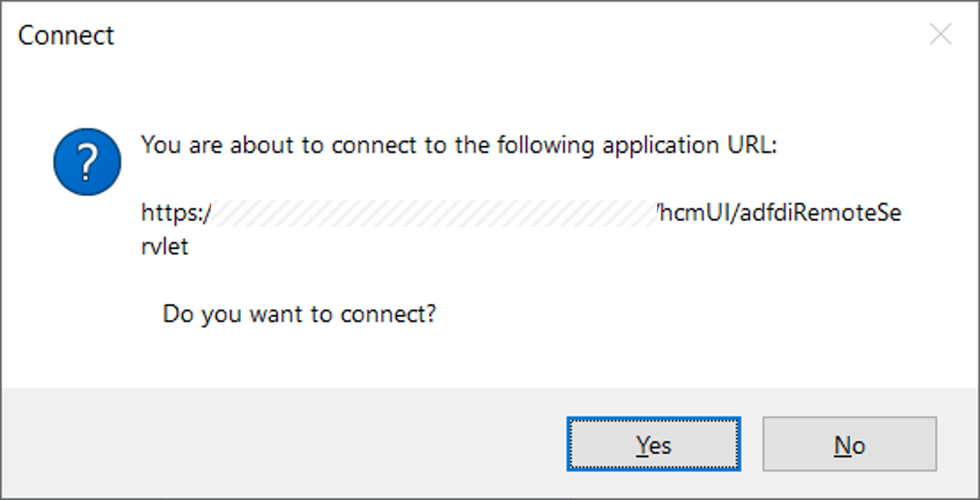Screen dimensions: 980x500
Task: Select the focused Yes button with dotted outline
Action: coord(653,444)
